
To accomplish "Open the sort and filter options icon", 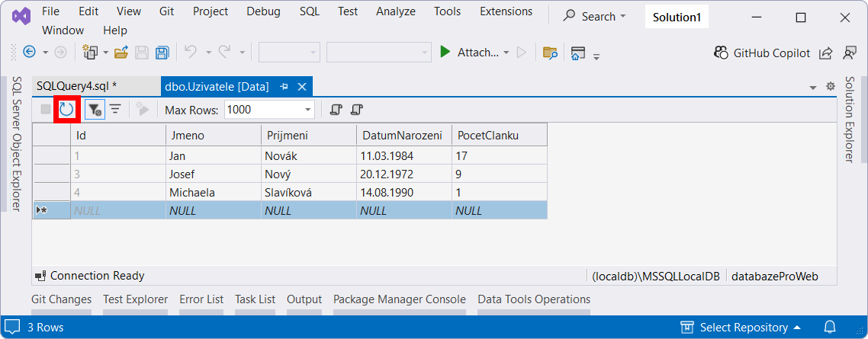I will tap(115, 110).
